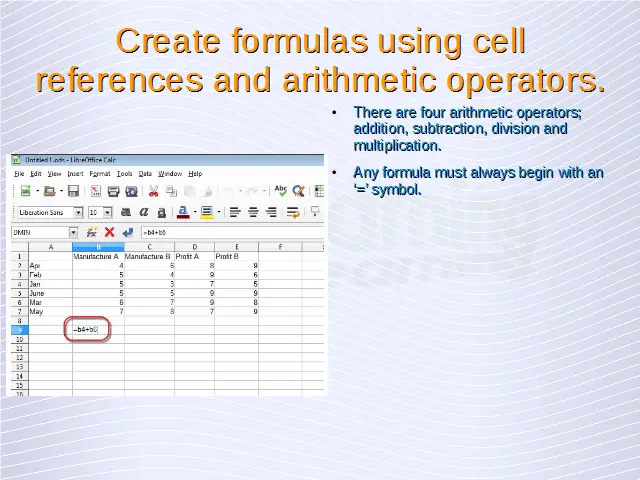
Task: Open the Data menu
Action: pos(145,174)
